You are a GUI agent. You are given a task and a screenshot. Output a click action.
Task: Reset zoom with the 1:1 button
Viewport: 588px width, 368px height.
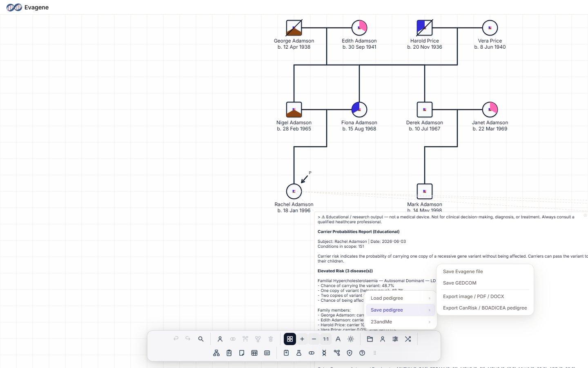(x=326, y=339)
